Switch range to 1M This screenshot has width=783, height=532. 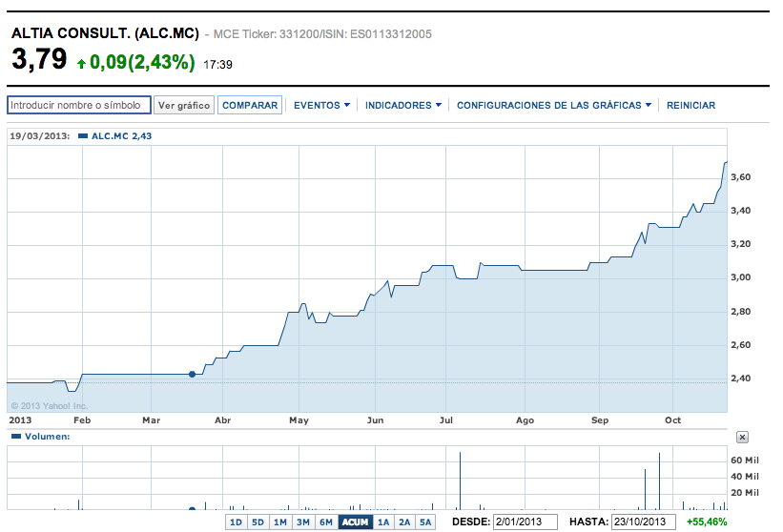tap(280, 522)
